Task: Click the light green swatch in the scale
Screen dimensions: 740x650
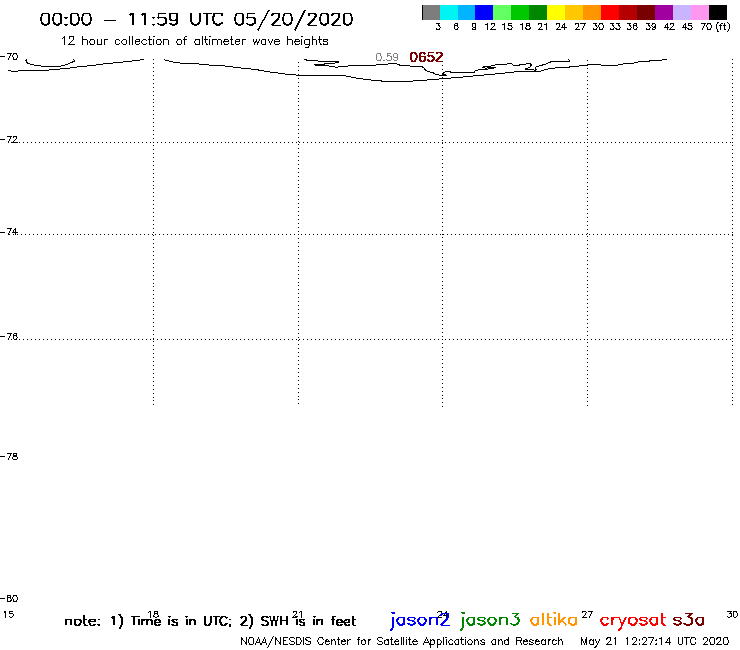Action: pyautogui.click(x=502, y=12)
